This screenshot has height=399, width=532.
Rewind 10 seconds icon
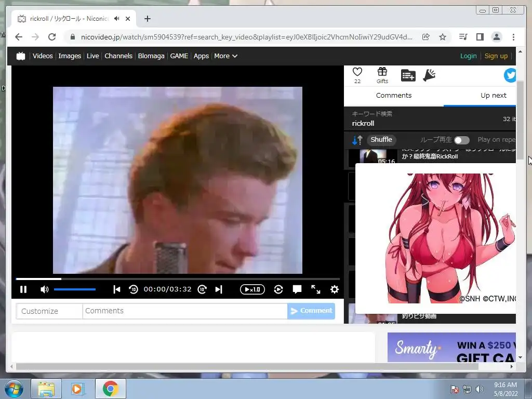[x=134, y=289]
